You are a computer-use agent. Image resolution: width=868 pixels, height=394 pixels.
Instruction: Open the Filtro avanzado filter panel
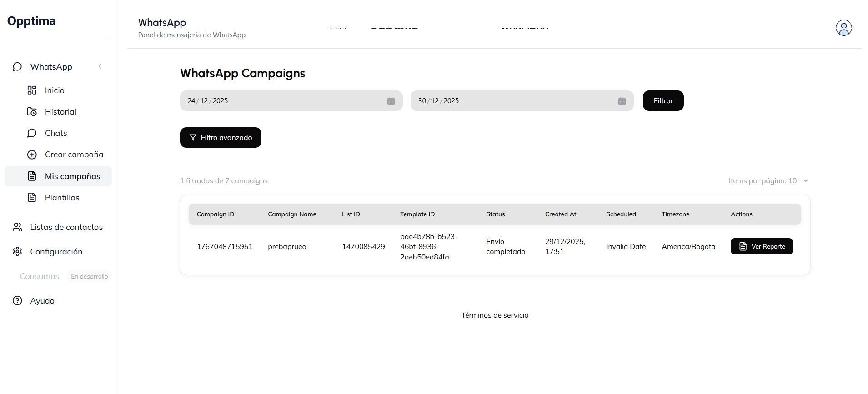coord(221,138)
